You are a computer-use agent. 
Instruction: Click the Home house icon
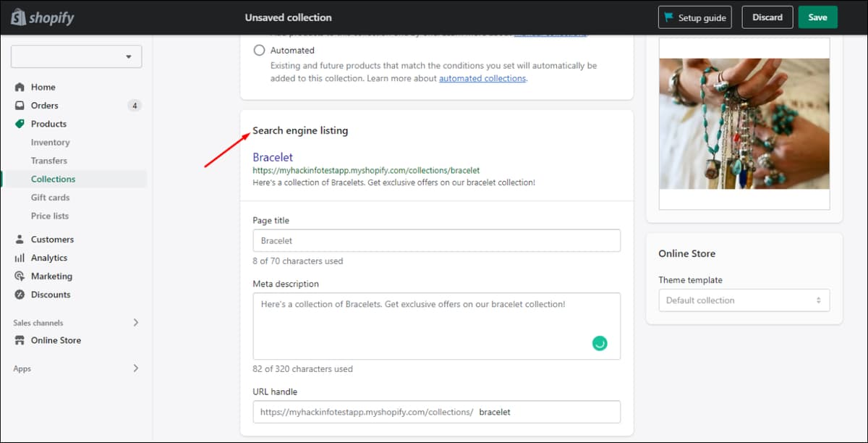point(20,87)
